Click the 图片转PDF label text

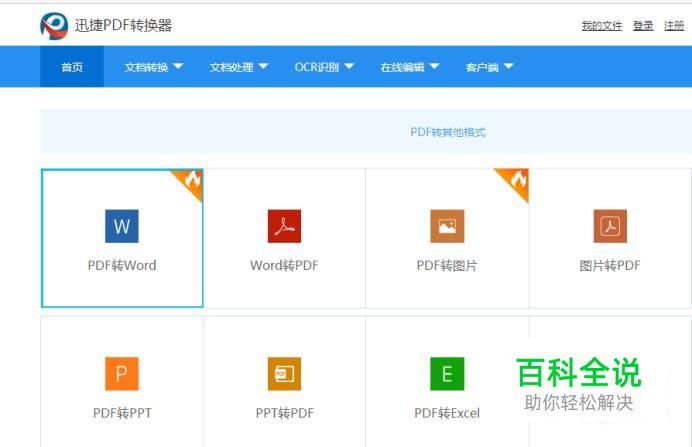[609, 265]
